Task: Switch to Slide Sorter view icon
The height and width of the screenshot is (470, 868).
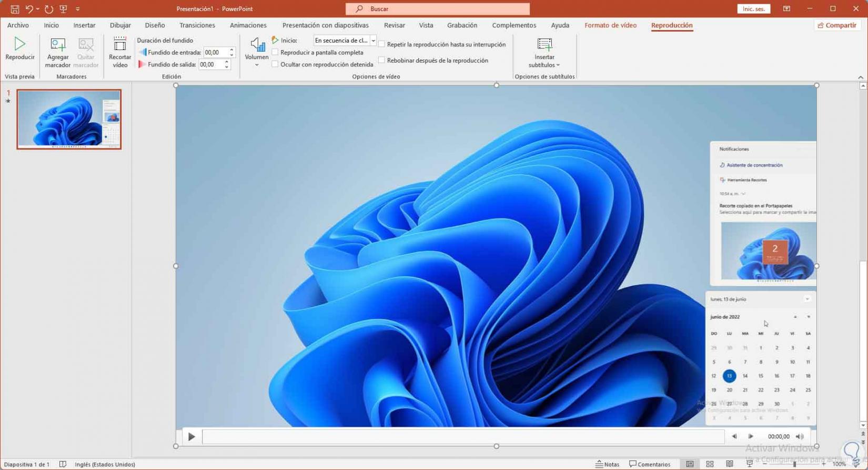Action: click(x=710, y=464)
